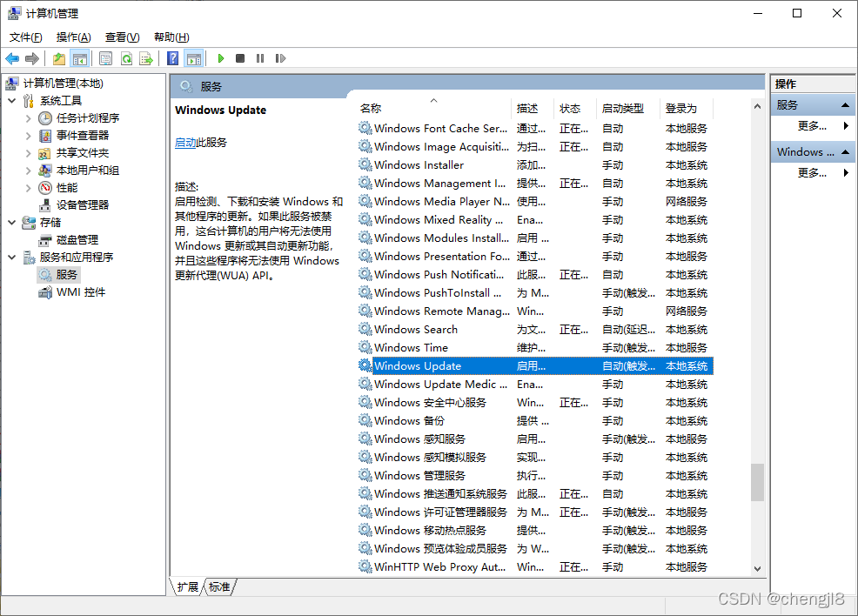Sort by the 描述 column header
The width and height of the screenshot is (858, 616).
(x=533, y=108)
